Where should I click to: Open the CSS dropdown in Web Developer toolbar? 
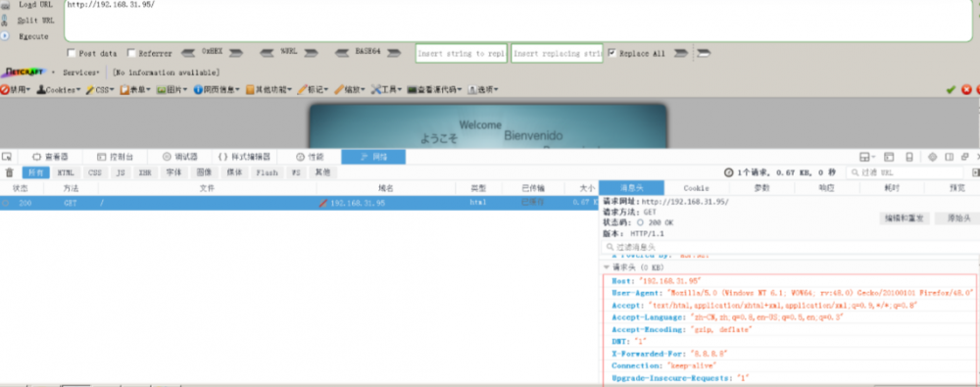[x=100, y=90]
